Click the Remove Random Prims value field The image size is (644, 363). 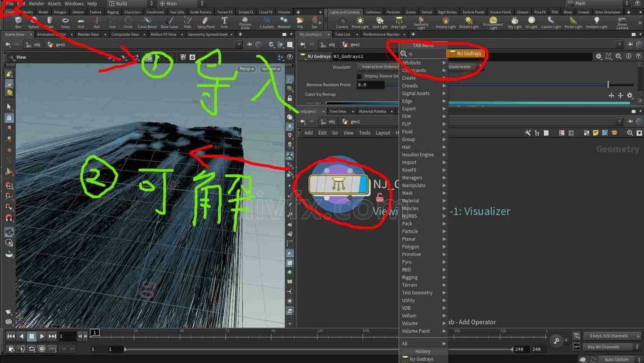[x=370, y=85]
